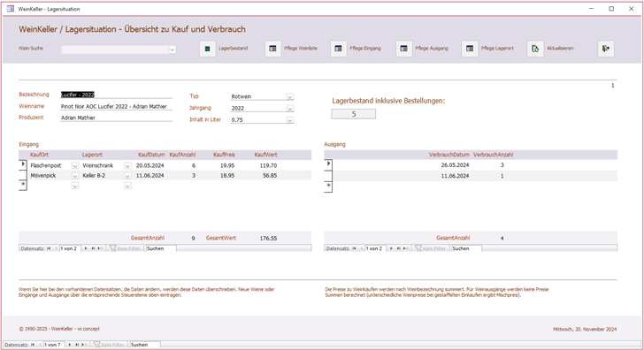This screenshot has height=350, width=644.
Task: Click the Aktualisieren label
Action: tap(560, 49)
